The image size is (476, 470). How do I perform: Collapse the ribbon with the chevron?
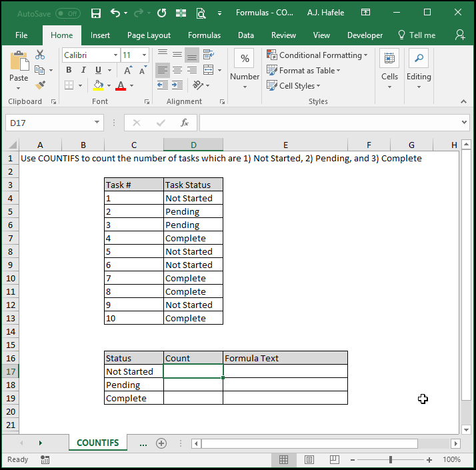point(463,102)
